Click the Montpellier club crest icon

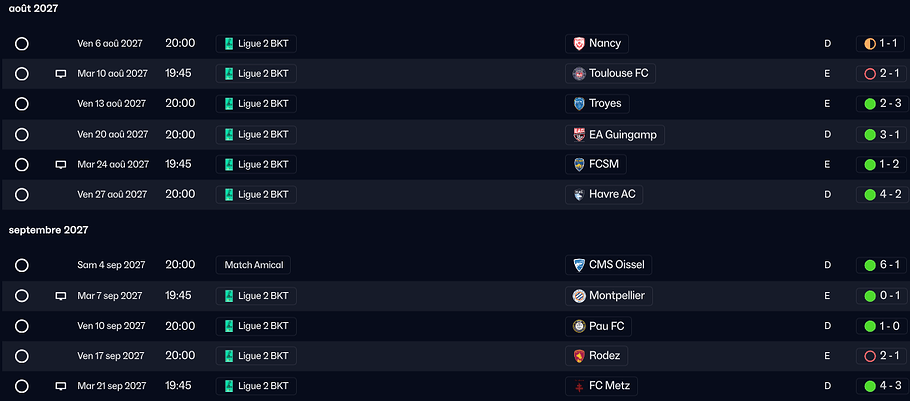pyautogui.click(x=578, y=296)
